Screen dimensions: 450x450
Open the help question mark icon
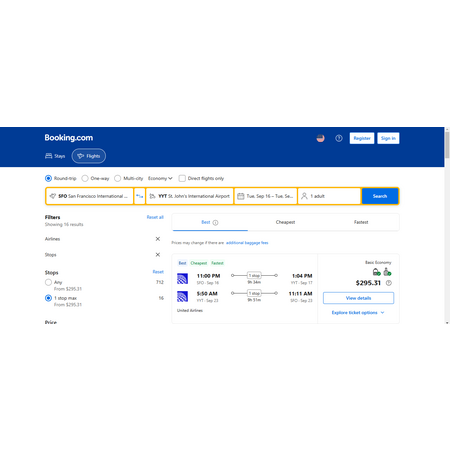click(x=339, y=138)
